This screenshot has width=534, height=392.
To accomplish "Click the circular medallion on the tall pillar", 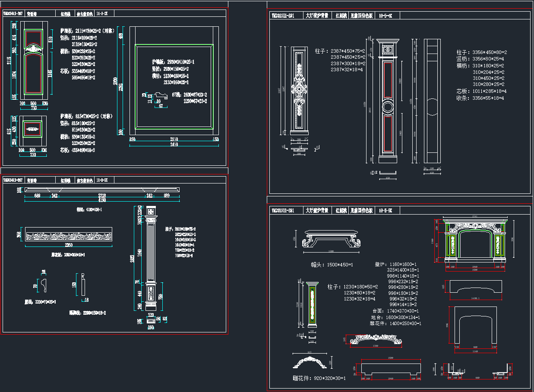I will 387,108.
